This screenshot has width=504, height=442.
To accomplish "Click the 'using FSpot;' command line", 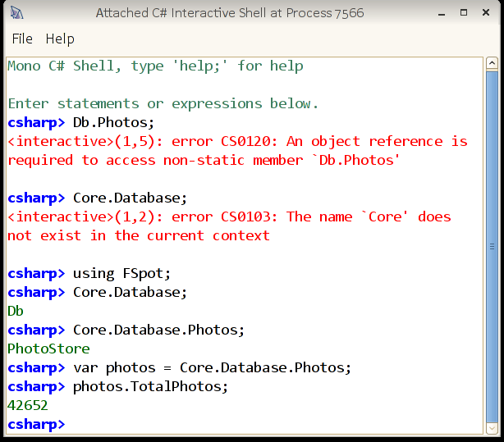I will pos(89,274).
